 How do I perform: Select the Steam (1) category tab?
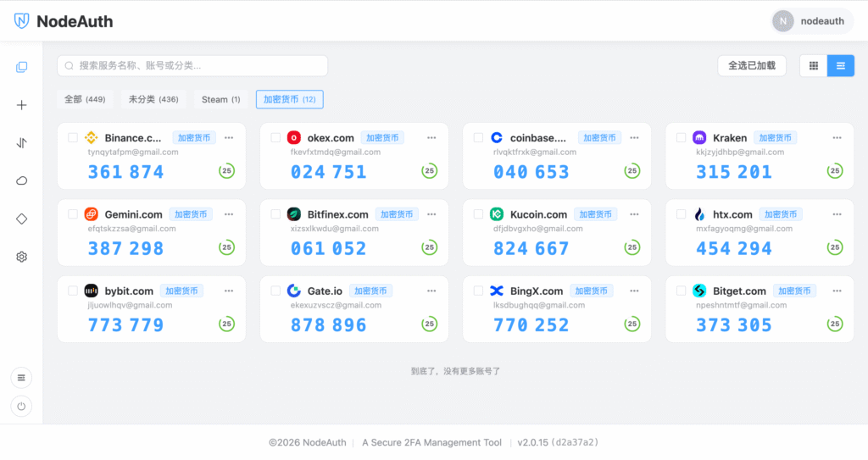[x=220, y=99]
